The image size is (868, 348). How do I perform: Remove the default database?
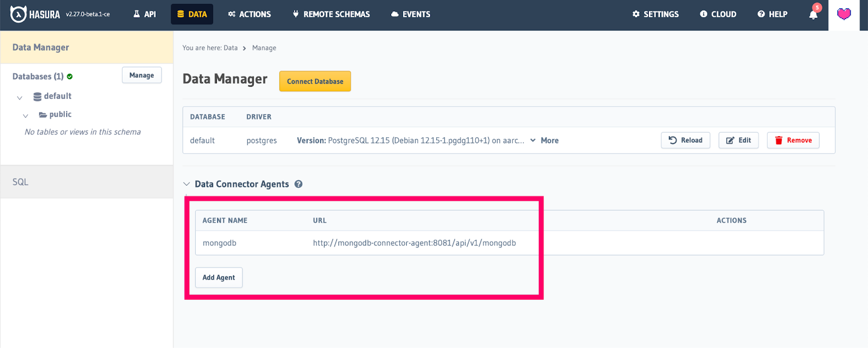[x=793, y=140]
